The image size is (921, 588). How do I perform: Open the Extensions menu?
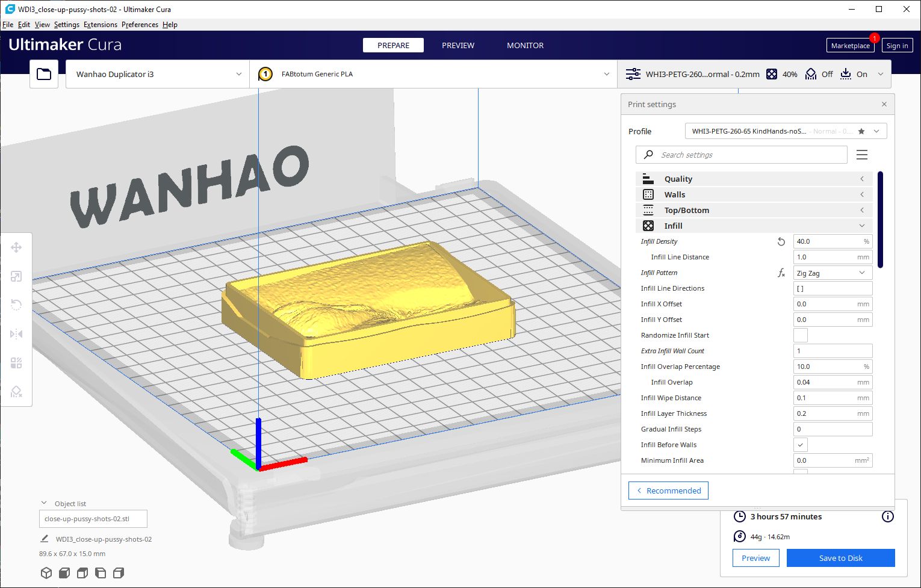(100, 25)
